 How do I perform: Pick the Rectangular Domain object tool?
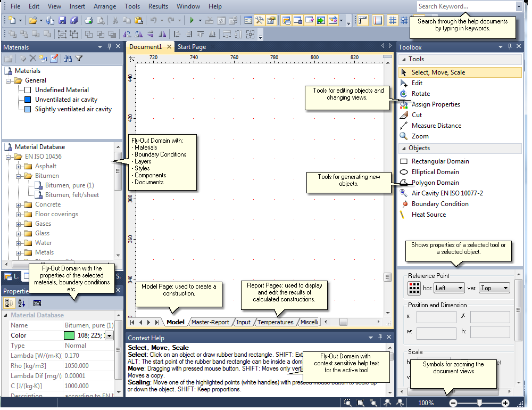(440, 161)
